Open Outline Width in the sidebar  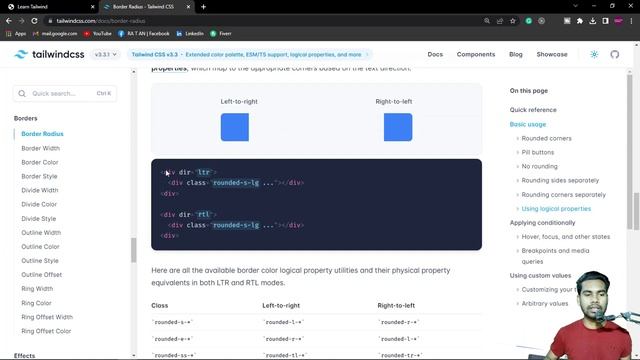tap(41, 232)
